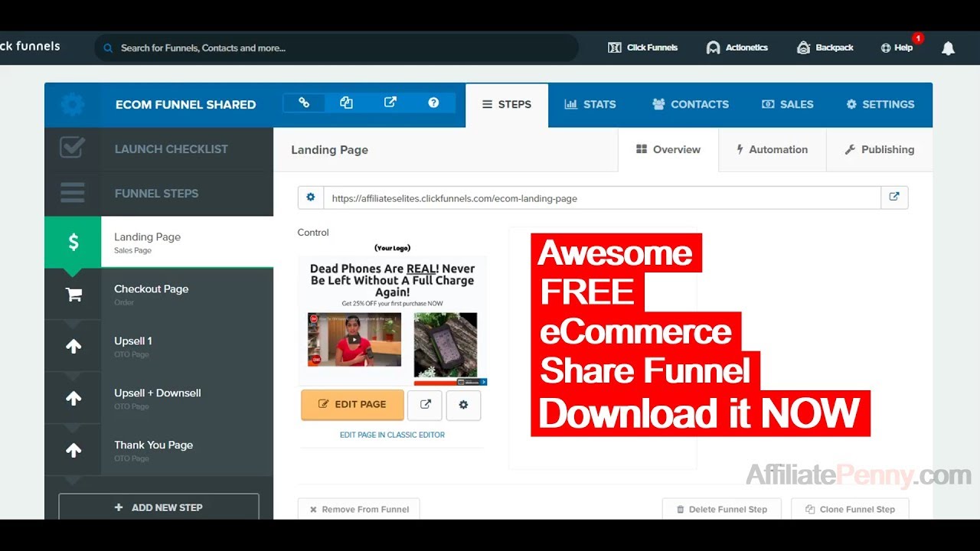This screenshot has height=551, width=980.
Task: Click ADD NEW STEP button
Action: (x=158, y=507)
